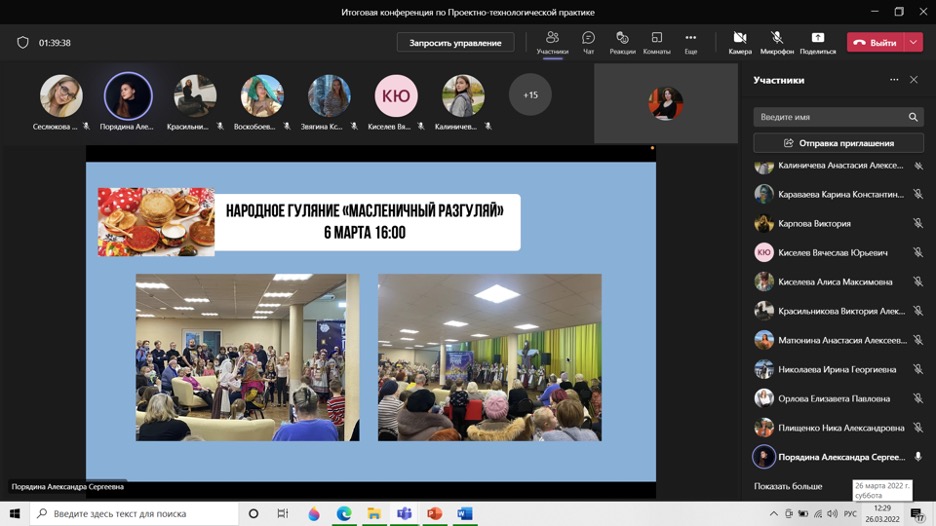Click the Введите имя search field
The height and width of the screenshot is (526, 936).
click(x=830, y=117)
